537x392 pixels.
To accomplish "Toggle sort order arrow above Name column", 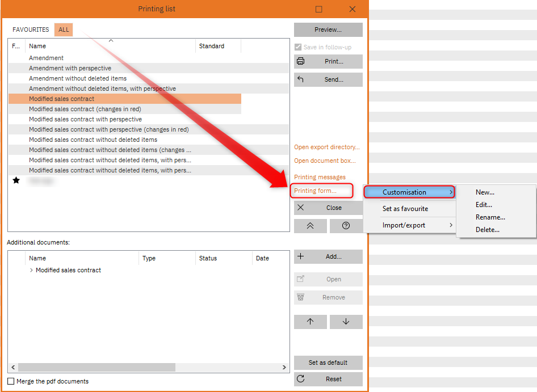I will [111, 40].
